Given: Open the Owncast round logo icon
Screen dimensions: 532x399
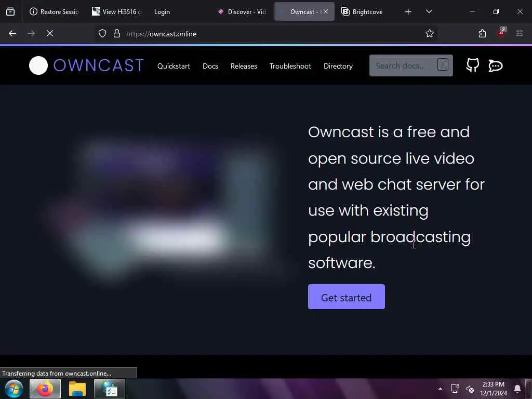Looking at the screenshot, I should click(x=38, y=65).
